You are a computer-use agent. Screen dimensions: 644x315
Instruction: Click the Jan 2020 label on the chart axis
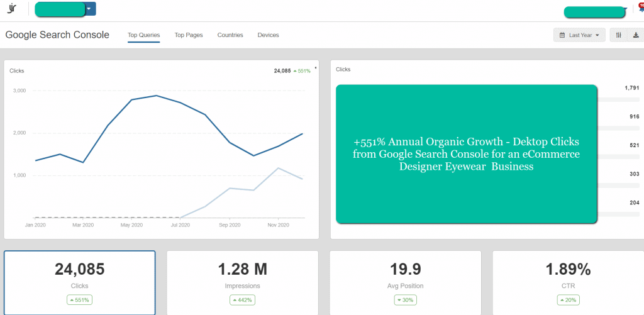tap(35, 225)
